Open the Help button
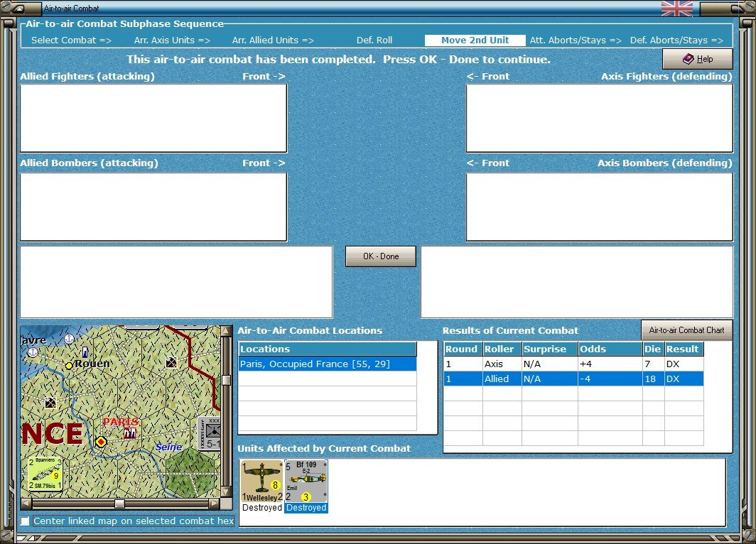 pyautogui.click(x=698, y=59)
